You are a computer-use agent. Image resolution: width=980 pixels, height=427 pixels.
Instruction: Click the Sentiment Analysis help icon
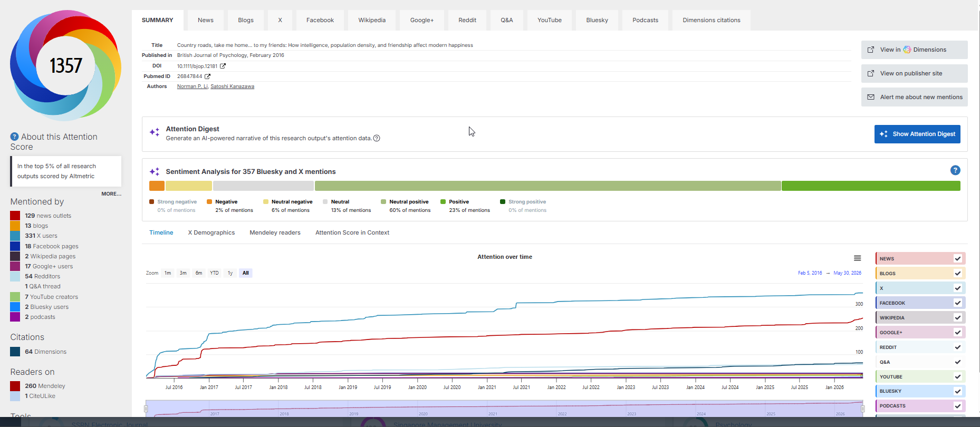955,170
